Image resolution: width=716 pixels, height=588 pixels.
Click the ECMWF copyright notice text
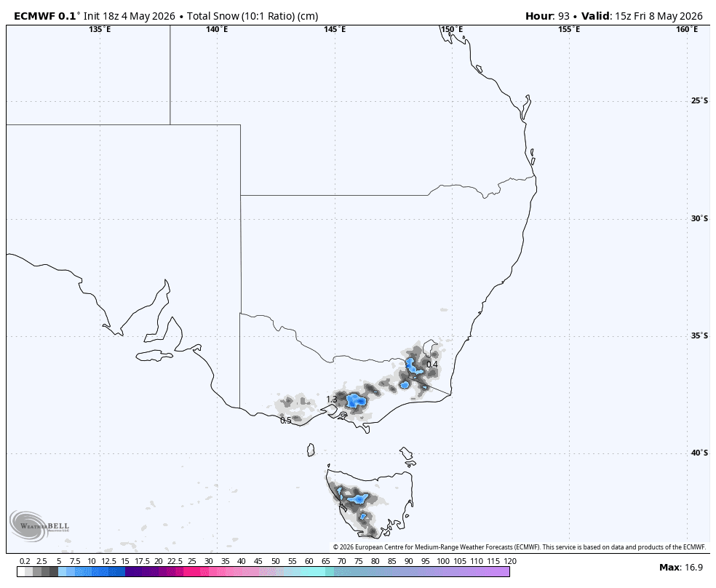[520, 547]
